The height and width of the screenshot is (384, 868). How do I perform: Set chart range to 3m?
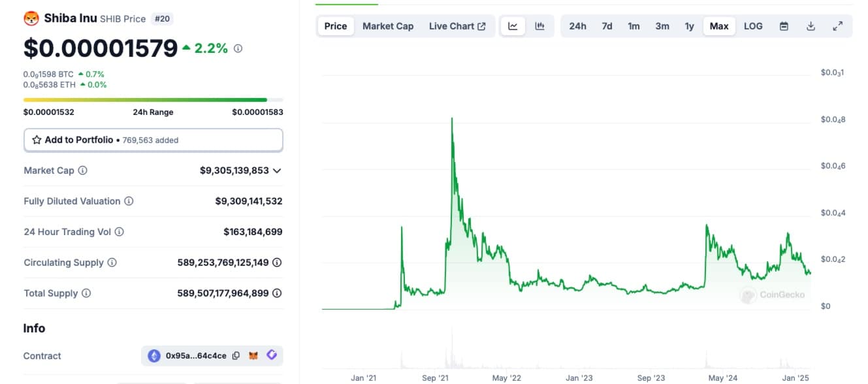pyautogui.click(x=662, y=26)
